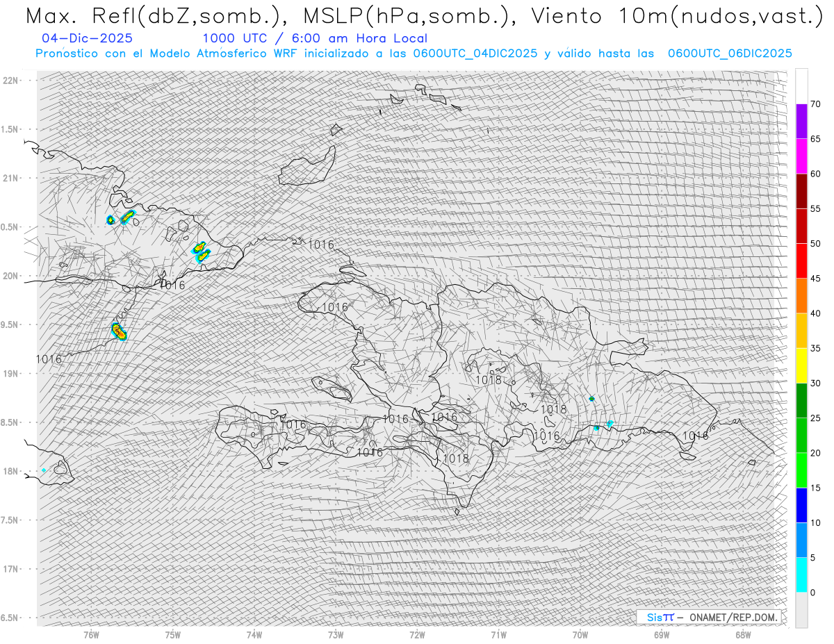Click the '74W' longitude axis label
The width and height of the screenshot is (834, 644).
tap(254, 634)
